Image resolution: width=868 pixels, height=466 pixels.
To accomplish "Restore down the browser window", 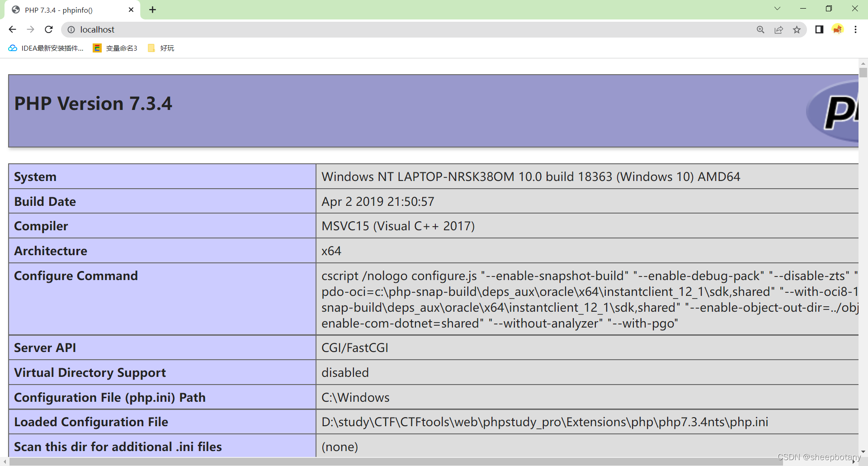I will [x=829, y=9].
